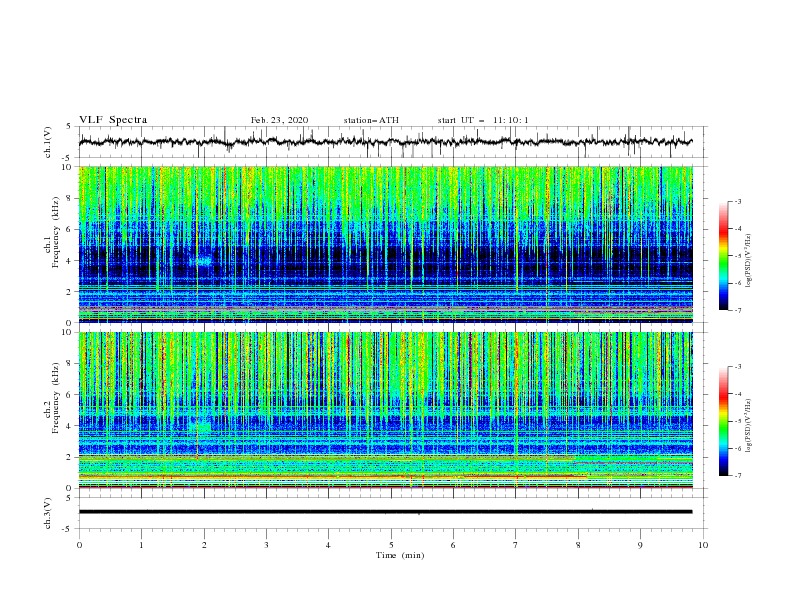The height and width of the screenshot is (612, 792).
Task: Click the "VLF Spectra" plot title
Action: (113, 120)
